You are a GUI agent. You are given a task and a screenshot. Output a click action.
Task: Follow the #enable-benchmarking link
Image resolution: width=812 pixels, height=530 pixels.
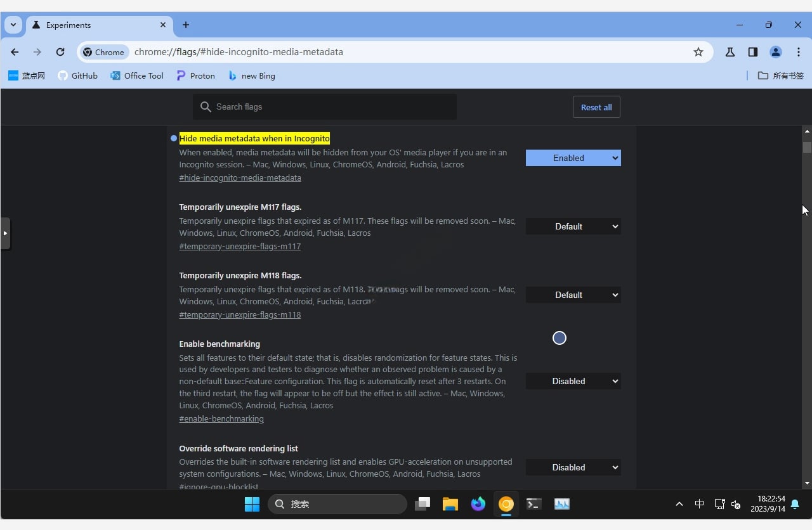(x=221, y=418)
